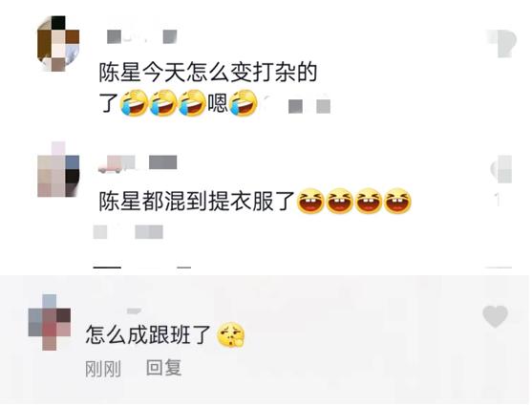Open the first commenter's avatar

point(58,43)
